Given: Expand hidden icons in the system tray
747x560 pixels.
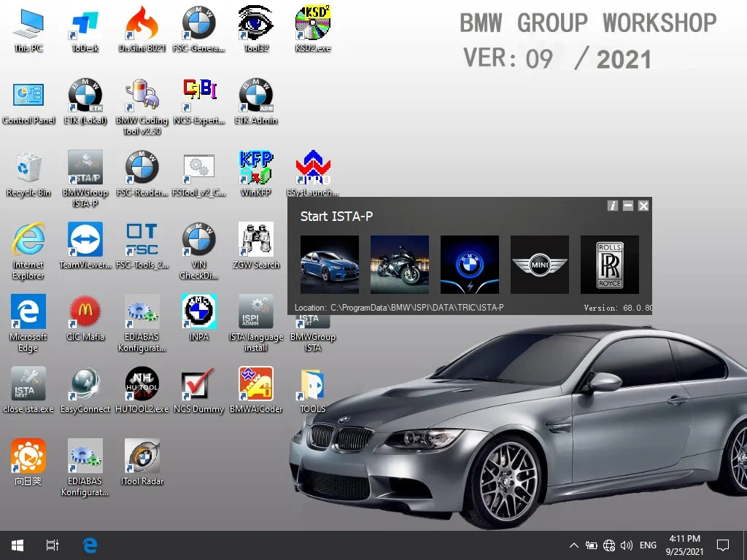Looking at the screenshot, I should [573, 545].
